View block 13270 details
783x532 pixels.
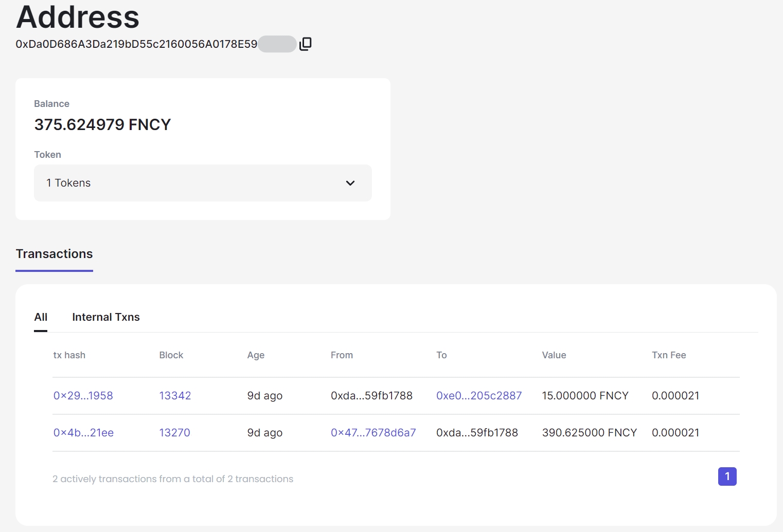click(174, 433)
